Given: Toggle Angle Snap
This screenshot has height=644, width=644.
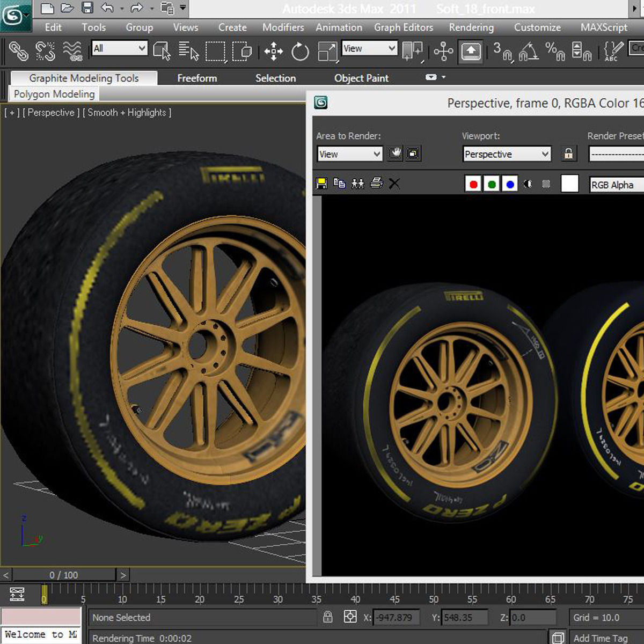Looking at the screenshot, I should [529, 52].
